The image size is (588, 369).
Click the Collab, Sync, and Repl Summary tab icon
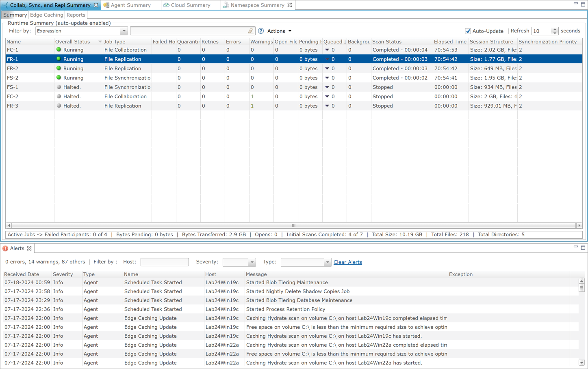tap(5, 5)
